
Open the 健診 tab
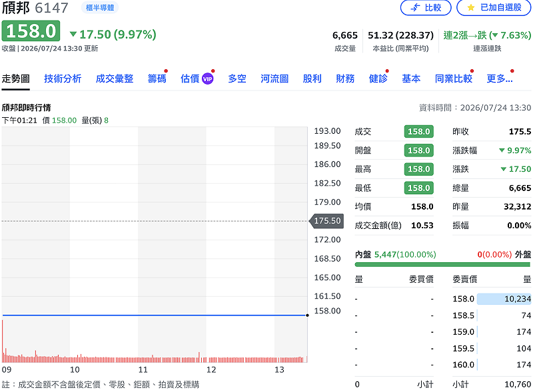pyautogui.click(x=378, y=79)
